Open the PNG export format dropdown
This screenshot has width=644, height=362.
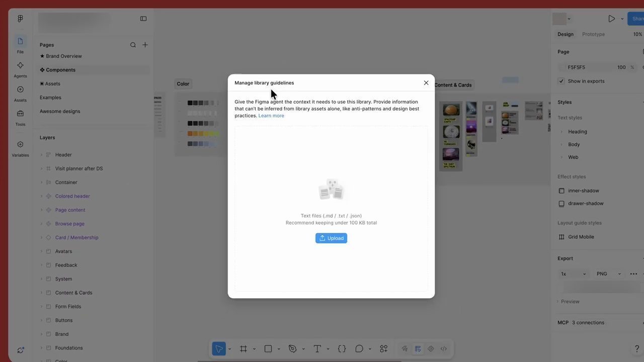click(x=609, y=274)
